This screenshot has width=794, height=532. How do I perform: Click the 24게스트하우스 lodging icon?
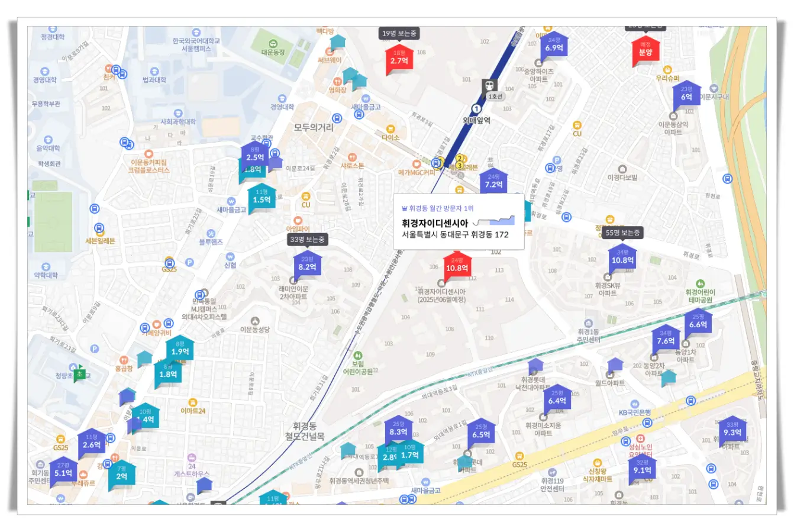[x=192, y=457]
